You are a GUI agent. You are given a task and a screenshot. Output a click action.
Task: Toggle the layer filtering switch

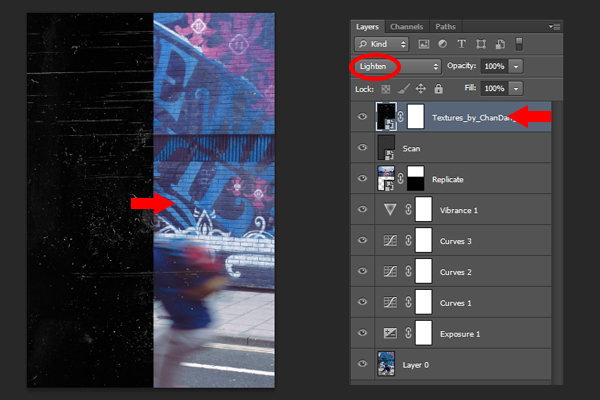point(519,44)
